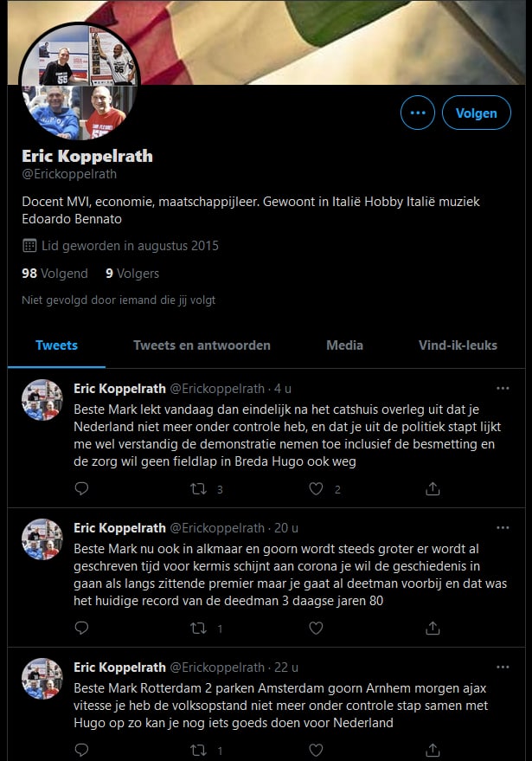Retweet the tweet posted 20 hours ago
The image size is (532, 761).
tap(199, 629)
